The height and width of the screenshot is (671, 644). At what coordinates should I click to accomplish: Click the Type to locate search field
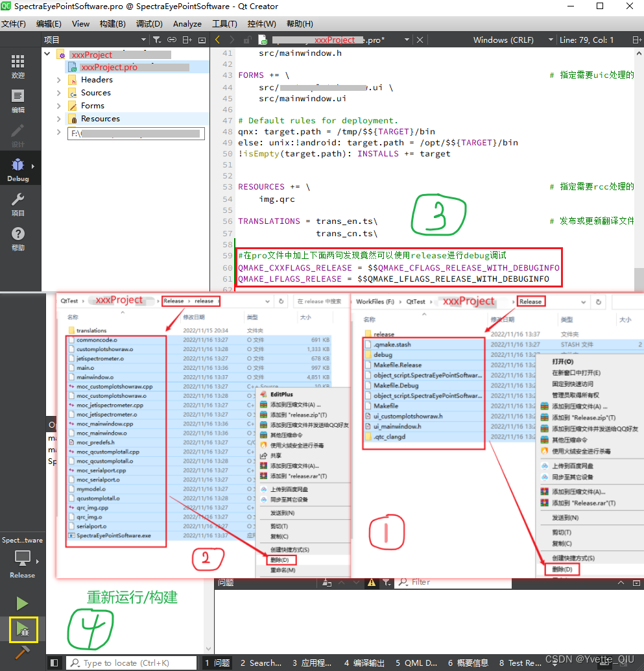coord(132,663)
